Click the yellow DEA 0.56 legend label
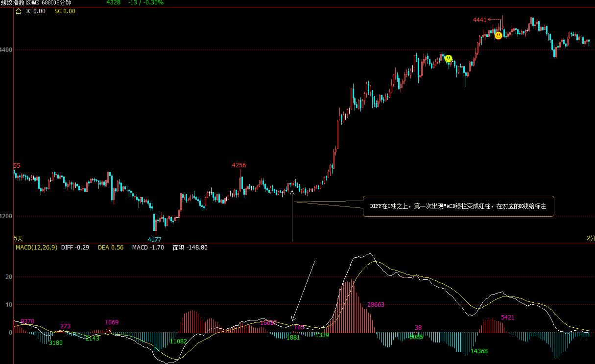 pyautogui.click(x=111, y=248)
